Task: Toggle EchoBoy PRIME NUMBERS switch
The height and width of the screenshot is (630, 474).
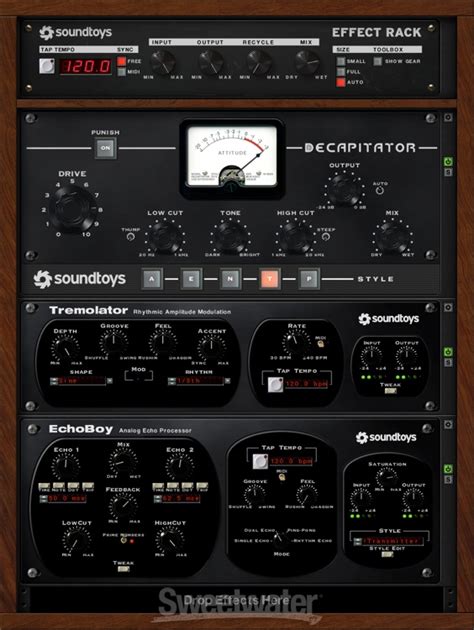Action: click(x=123, y=540)
